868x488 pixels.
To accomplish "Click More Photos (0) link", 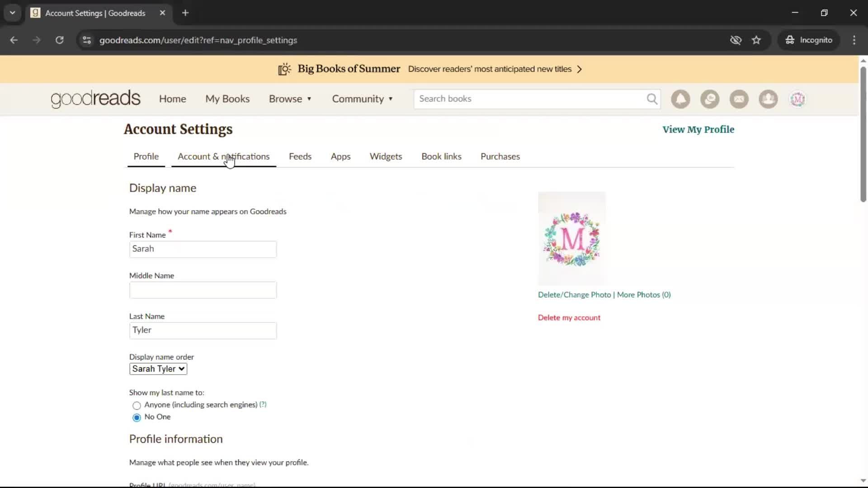I will click(644, 295).
